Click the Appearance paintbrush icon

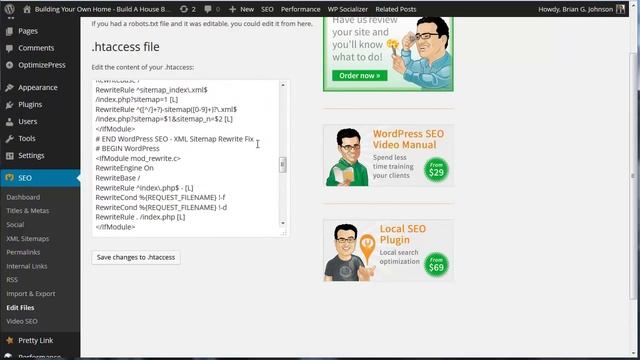[9, 87]
